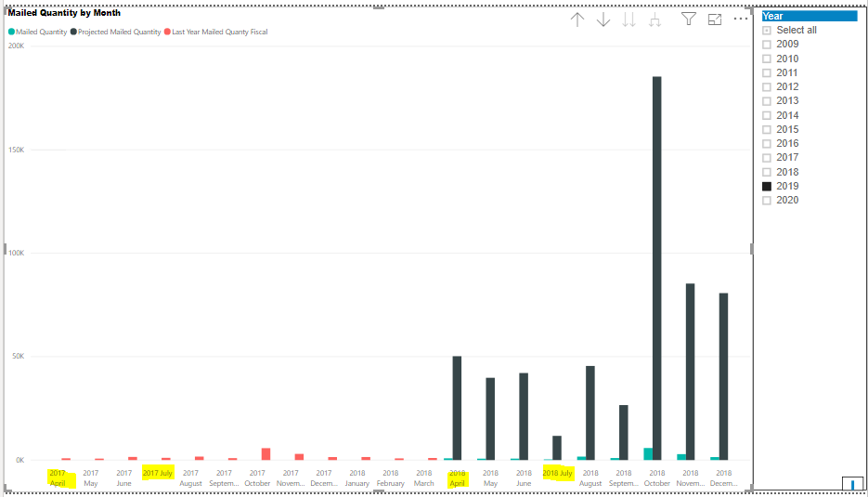
Task: Click the 2018 February axis label
Action: [391, 478]
